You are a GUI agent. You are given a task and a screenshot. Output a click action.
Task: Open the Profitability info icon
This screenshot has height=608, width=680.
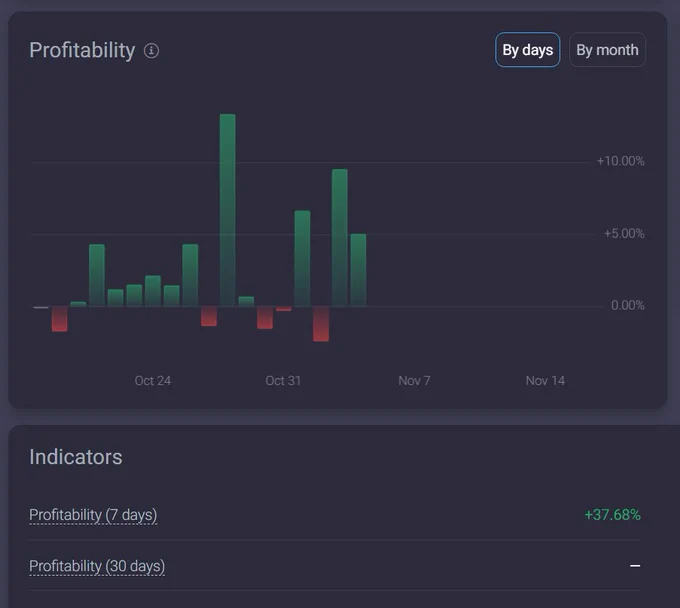tap(151, 51)
